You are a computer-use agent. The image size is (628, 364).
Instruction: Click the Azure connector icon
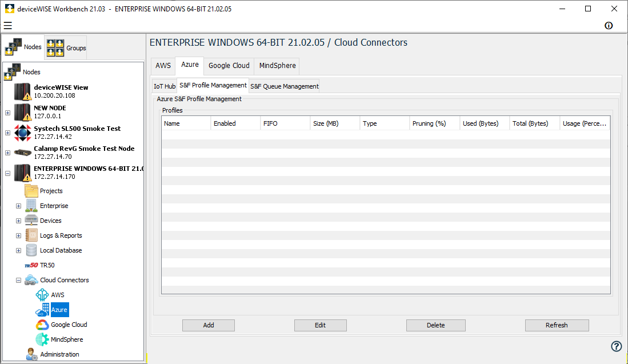[42, 310]
